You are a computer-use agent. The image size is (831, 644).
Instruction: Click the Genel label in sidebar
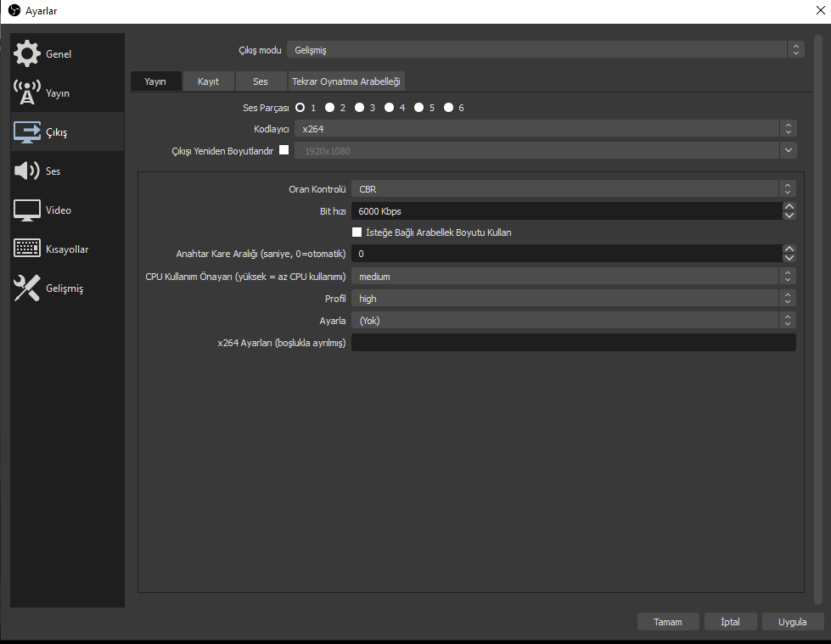[x=59, y=54]
